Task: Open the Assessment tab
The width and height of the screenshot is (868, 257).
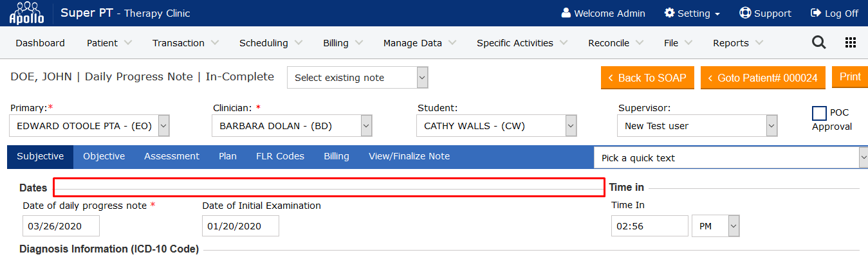Action: tap(172, 156)
